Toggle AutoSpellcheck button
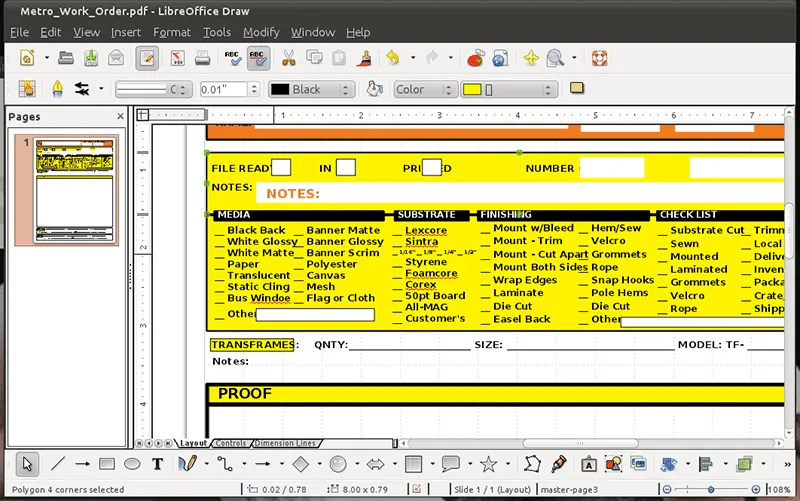The height and width of the screenshot is (501, 800). tap(258, 58)
